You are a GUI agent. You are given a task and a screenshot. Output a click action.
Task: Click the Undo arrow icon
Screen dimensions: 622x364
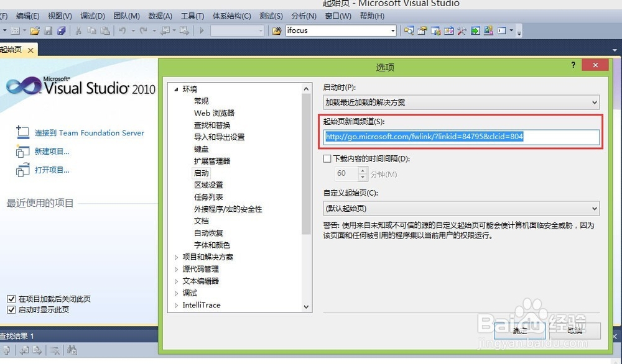(123, 30)
